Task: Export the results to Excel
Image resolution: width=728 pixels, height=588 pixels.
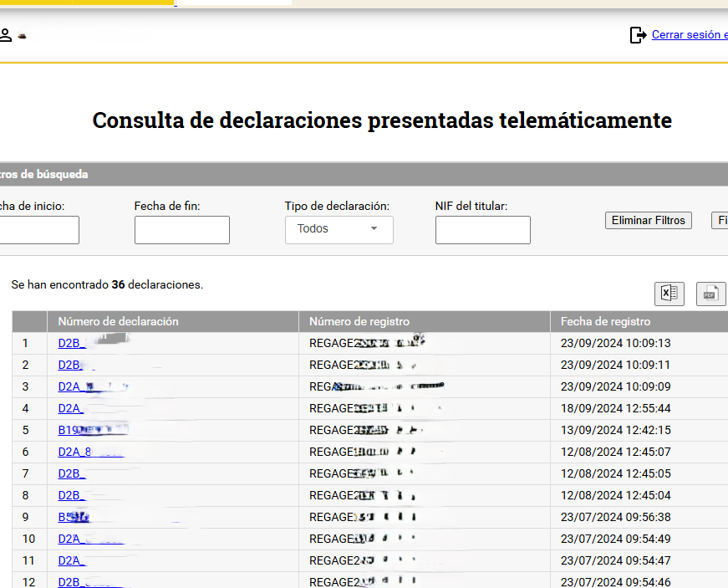Action: pos(669,294)
